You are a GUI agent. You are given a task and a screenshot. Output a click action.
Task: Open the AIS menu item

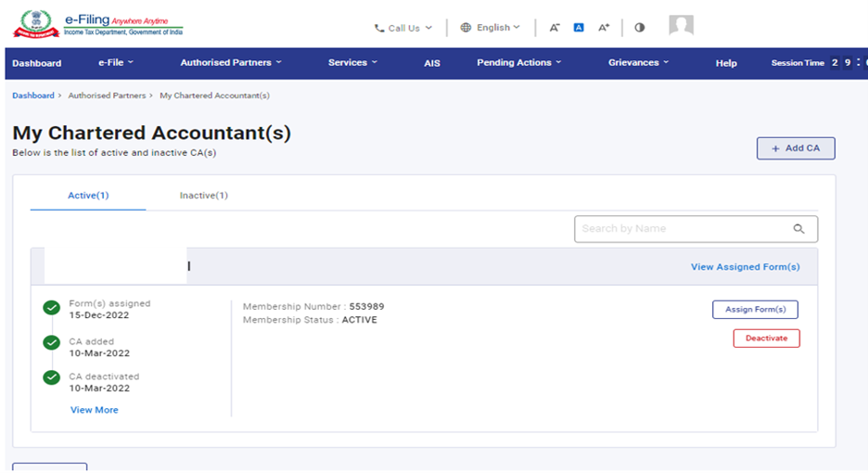point(432,63)
